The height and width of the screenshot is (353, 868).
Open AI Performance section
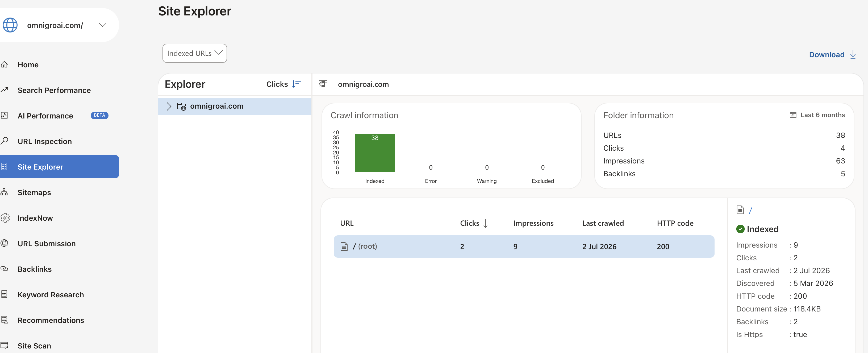point(45,116)
